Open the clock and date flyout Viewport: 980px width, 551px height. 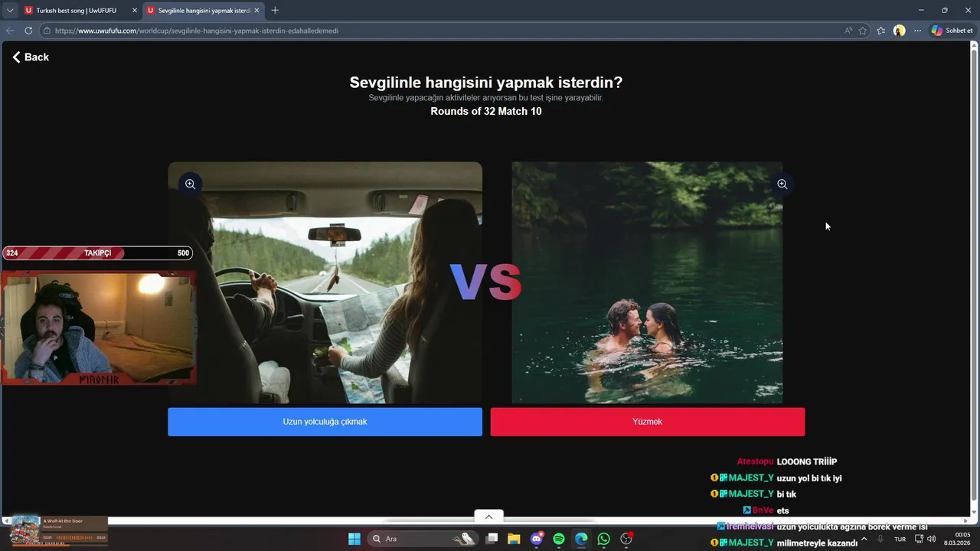click(x=959, y=539)
